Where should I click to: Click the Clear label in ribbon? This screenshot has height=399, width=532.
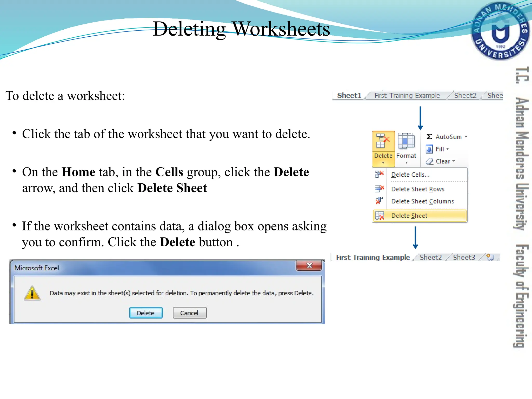click(x=443, y=161)
